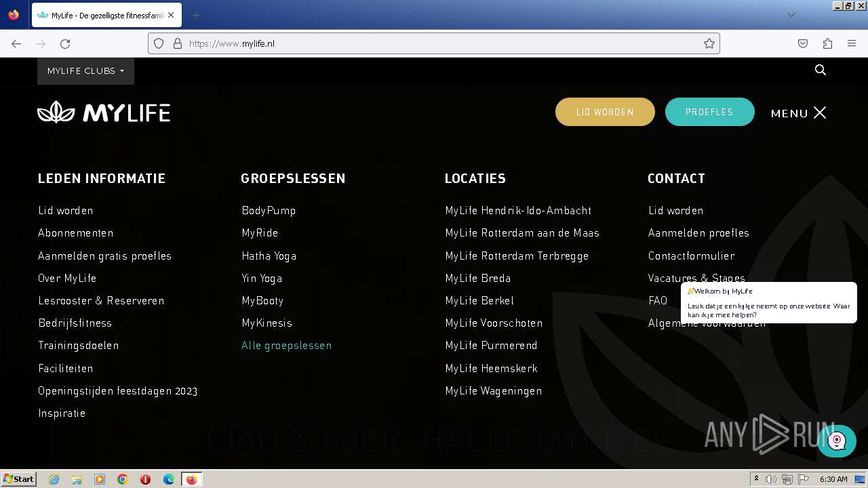Click the volume speaker tray icon
Viewport: 868px width, 488px height.
coord(771,479)
